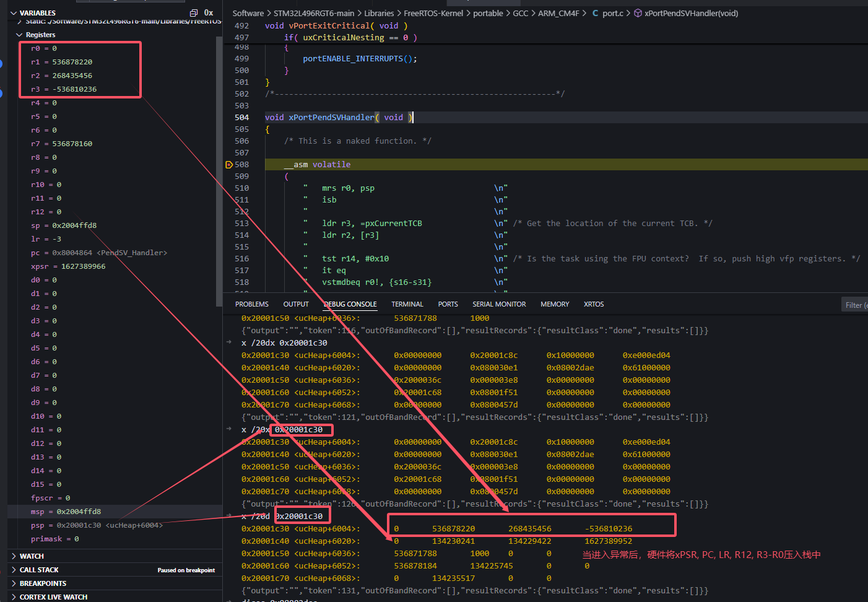Expand the WATCH section
The width and height of the screenshot is (868, 602).
point(14,556)
